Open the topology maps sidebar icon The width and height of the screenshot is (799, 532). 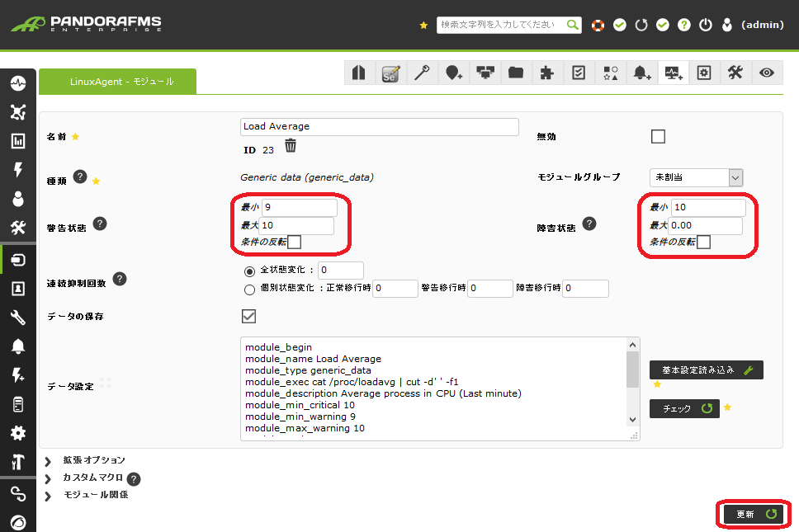18,112
